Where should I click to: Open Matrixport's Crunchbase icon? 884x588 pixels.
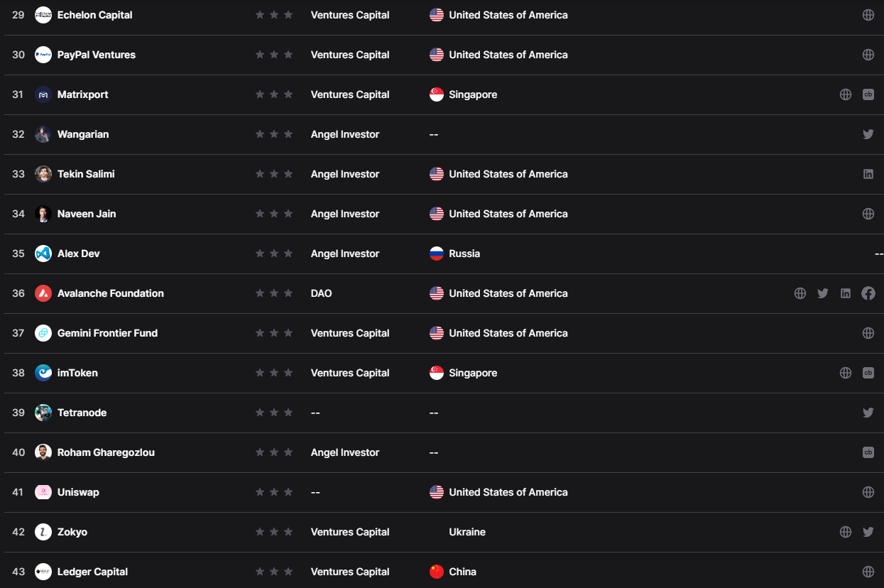click(x=868, y=94)
